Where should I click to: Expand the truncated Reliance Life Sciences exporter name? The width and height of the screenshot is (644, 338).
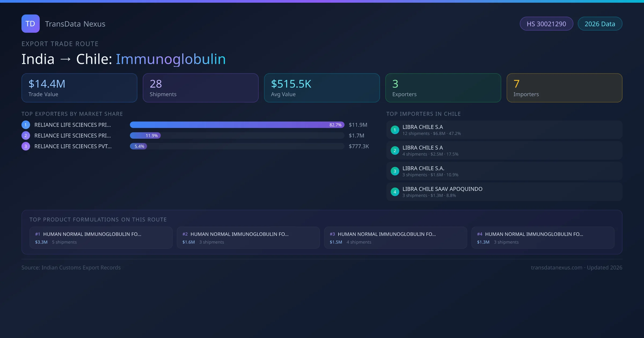click(x=72, y=124)
